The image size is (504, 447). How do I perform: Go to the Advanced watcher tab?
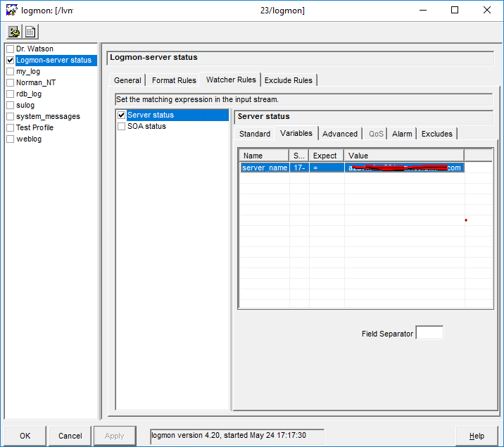pos(340,134)
